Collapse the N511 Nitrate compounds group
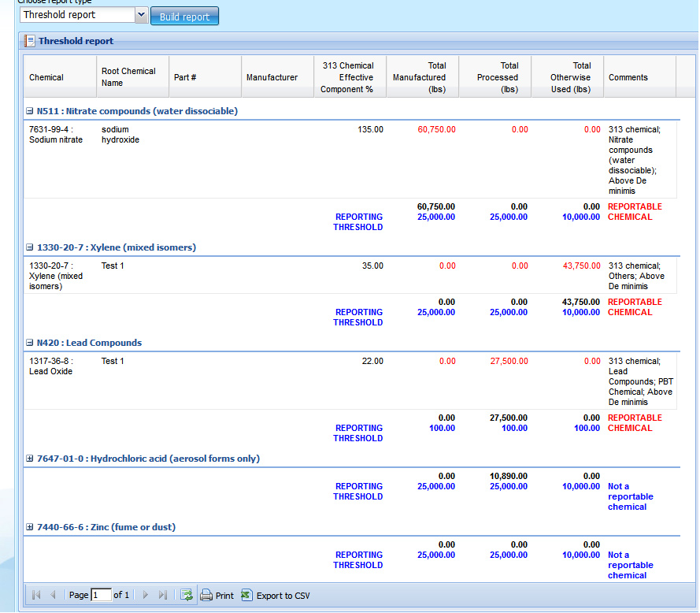The height and width of the screenshot is (613, 700). click(x=30, y=111)
